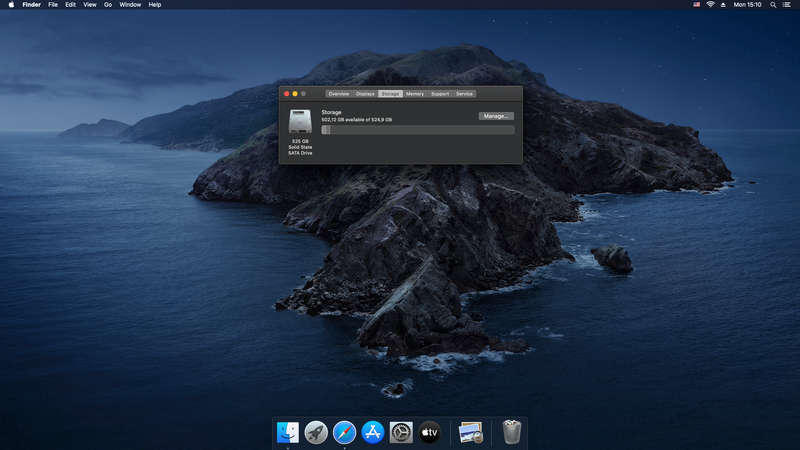The width and height of the screenshot is (800, 450).
Task: Open the Go menu
Action: 108,5
